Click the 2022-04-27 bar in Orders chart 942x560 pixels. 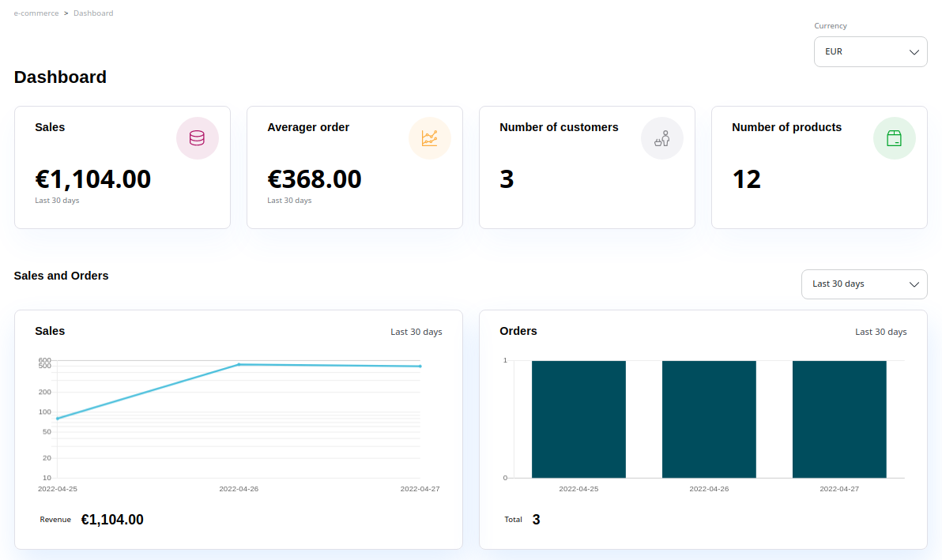tap(839, 419)
